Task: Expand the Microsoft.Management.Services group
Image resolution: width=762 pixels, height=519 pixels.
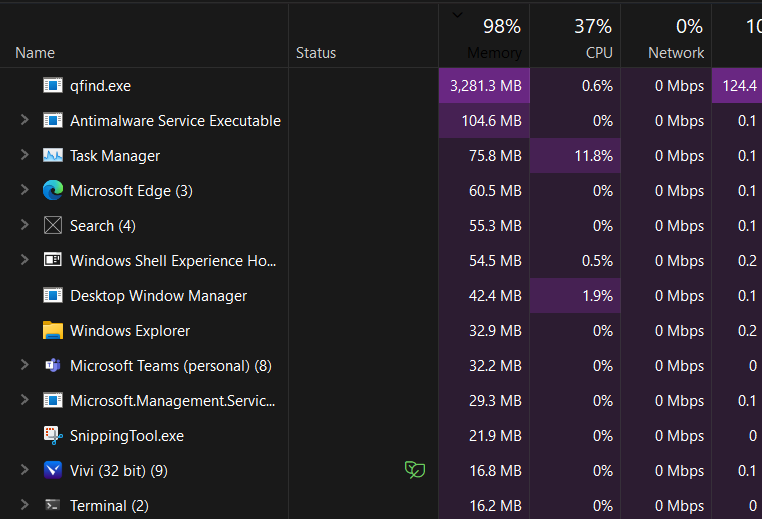Action: [x=24, y=399]
